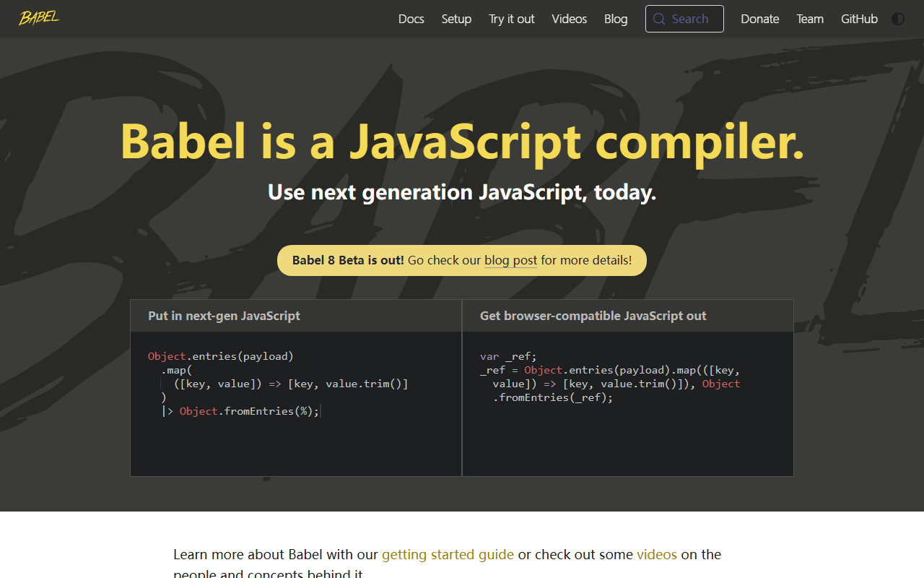Image resolution: width=924 pixels, height=578 pixels.
Task: Click 'Put in next-gen JavaScript' heading
Action: [x=224, y=316]
